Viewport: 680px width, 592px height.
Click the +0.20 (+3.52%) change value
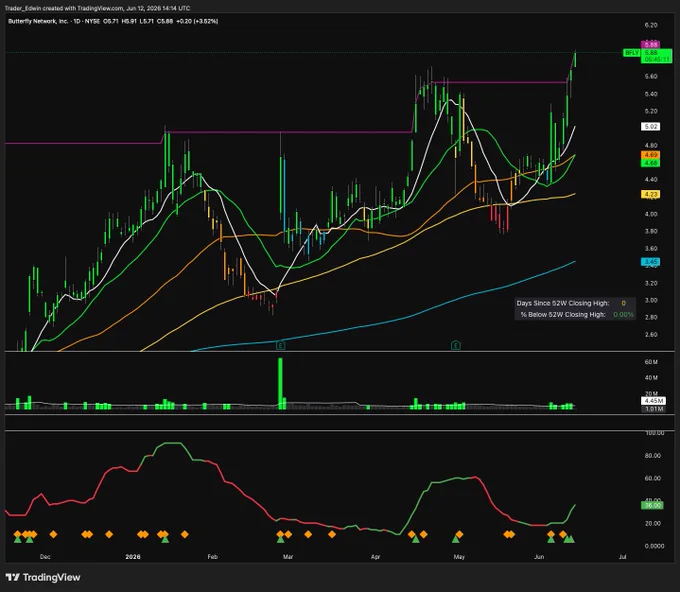click(x=197, y=21)
